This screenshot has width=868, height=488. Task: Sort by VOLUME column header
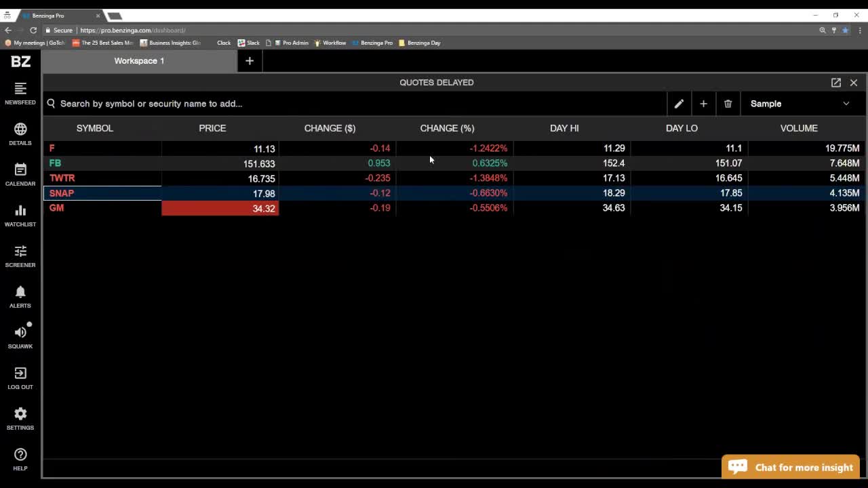[x=799, y=128]
